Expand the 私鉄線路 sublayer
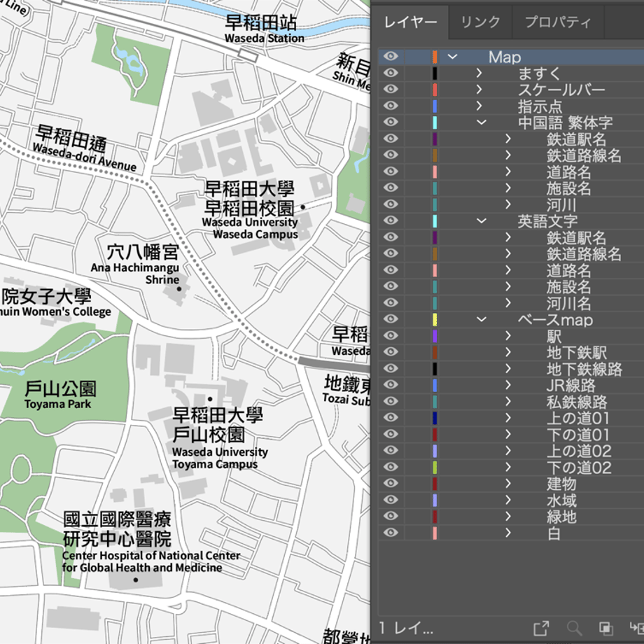644x644 pixels. tap(508, 402)
